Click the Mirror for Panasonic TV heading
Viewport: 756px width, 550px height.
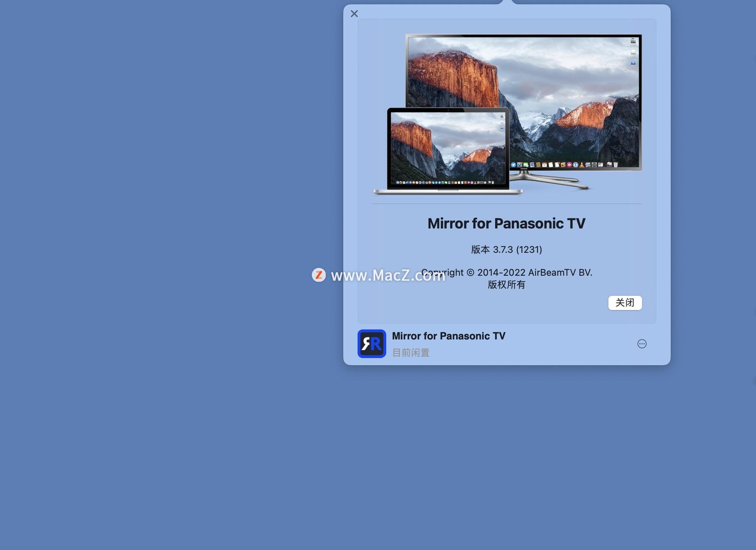(506, 223)
